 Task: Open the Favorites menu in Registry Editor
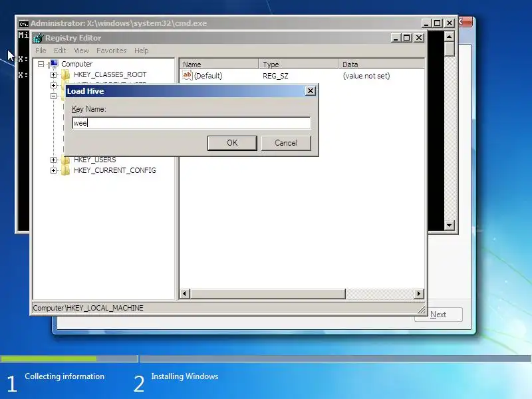click(x=111, y=51)
